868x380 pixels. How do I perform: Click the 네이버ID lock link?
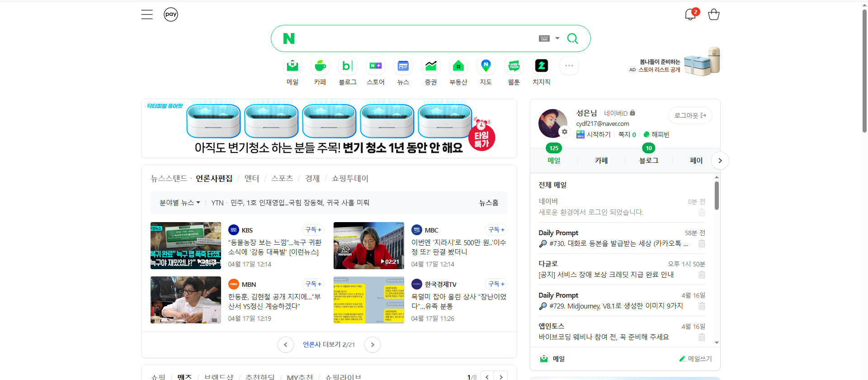(x=619, y=113)
